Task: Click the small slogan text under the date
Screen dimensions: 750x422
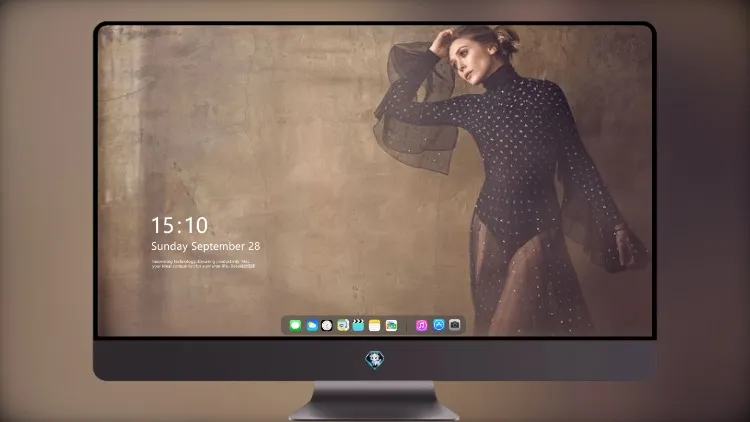Action: 203,264
